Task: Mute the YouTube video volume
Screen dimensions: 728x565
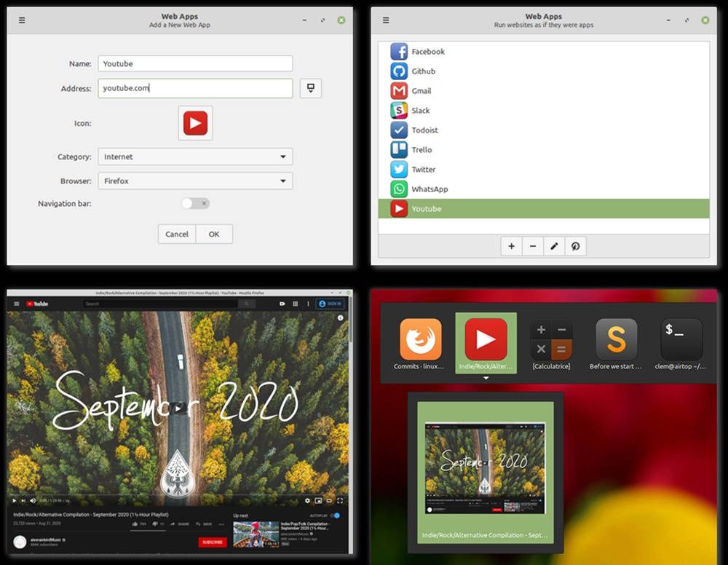Action: point(33,500)
